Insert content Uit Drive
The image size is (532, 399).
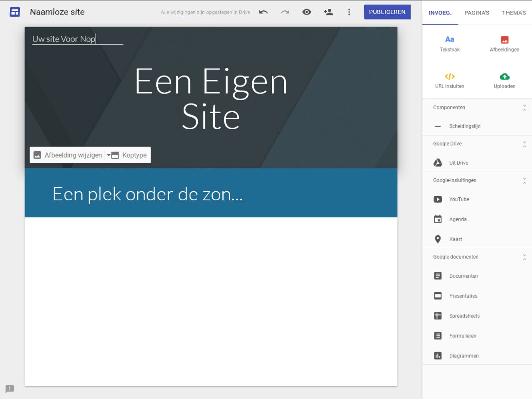458,163
